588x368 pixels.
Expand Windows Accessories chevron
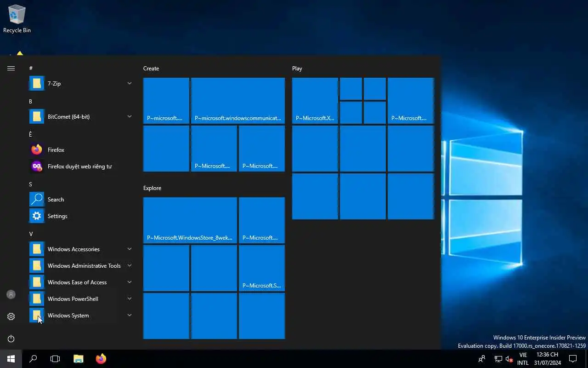point(130,249)
